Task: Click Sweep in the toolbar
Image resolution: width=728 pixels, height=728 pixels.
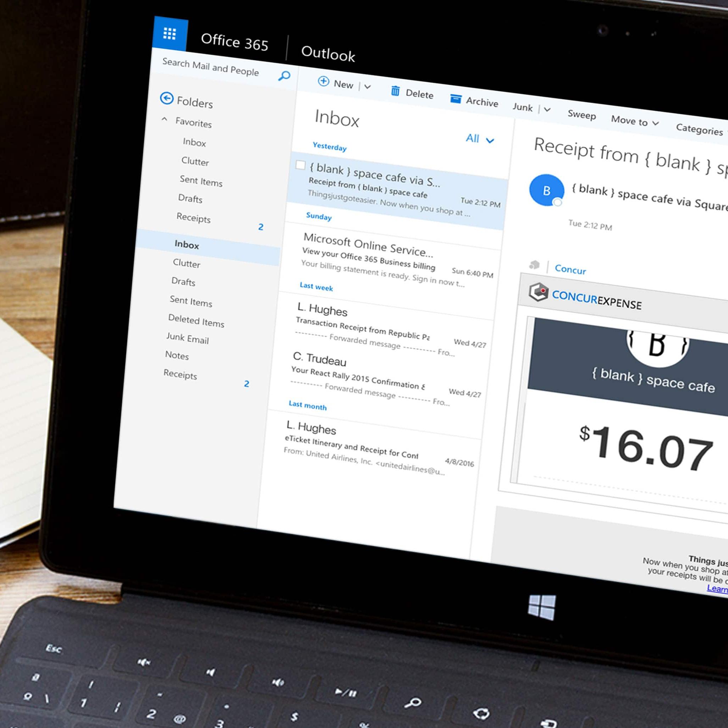Action: 582,114
